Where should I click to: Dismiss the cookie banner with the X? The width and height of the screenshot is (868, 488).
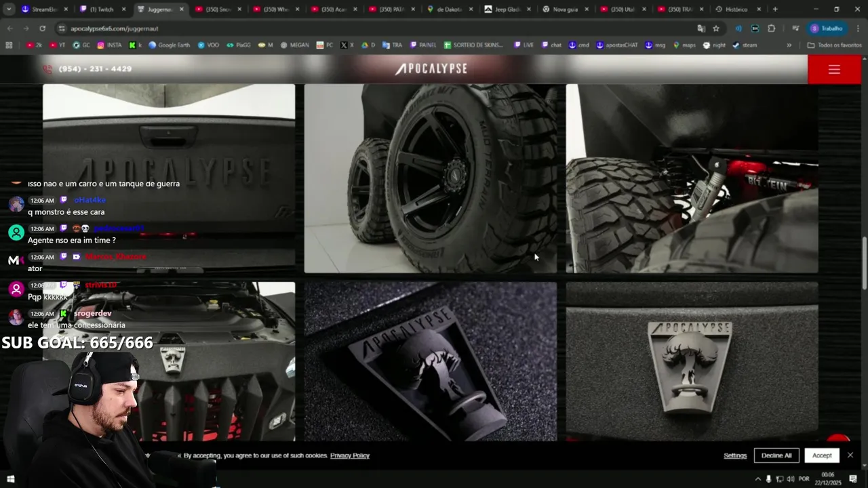(850, 455)
